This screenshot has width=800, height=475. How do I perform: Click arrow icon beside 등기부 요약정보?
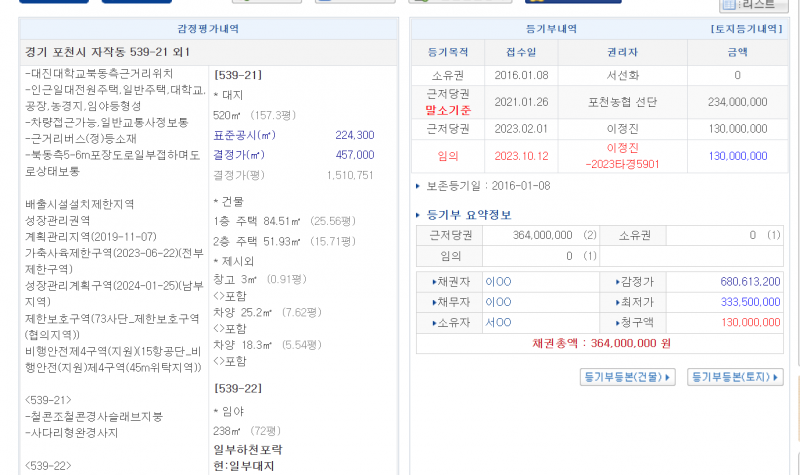pyautogui.click(x=418, y=214)
